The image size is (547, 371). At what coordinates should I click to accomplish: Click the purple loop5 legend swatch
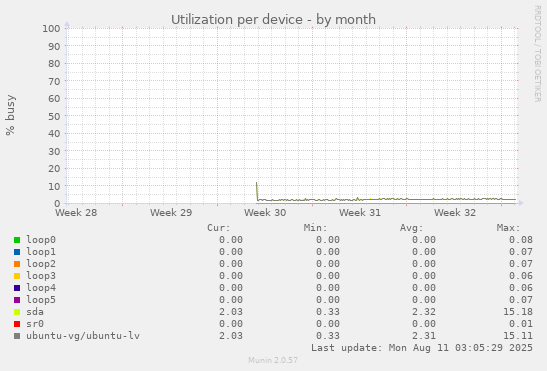(17, 300)
